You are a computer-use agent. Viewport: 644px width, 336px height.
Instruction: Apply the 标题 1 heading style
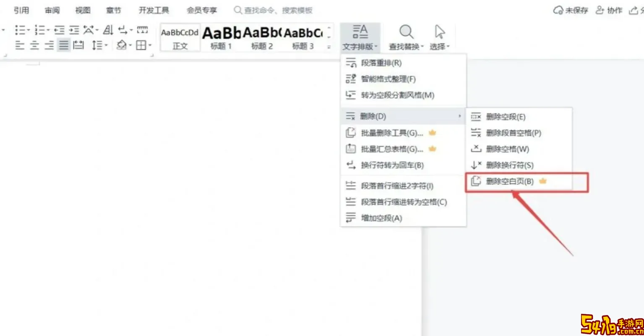(x=221, y=38)
